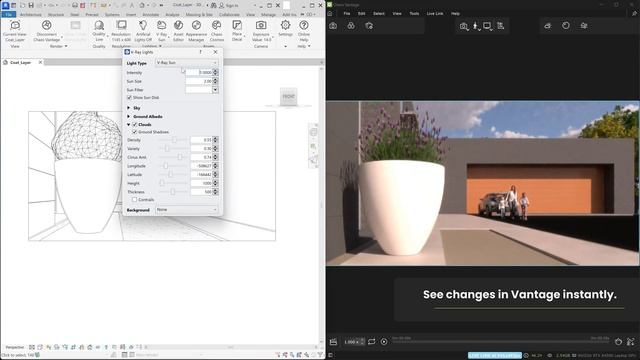Expand the Sky section
The width and height of the screenshot is (640, 360).
coord(129,108)
